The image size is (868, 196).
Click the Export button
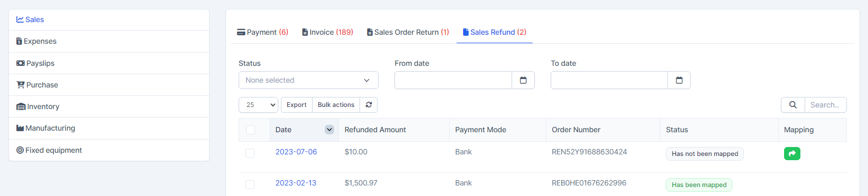point(296,105)
